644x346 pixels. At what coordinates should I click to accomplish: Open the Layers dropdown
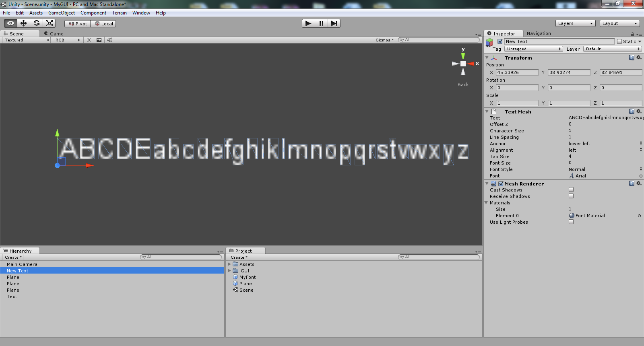[x=575, y=23]
